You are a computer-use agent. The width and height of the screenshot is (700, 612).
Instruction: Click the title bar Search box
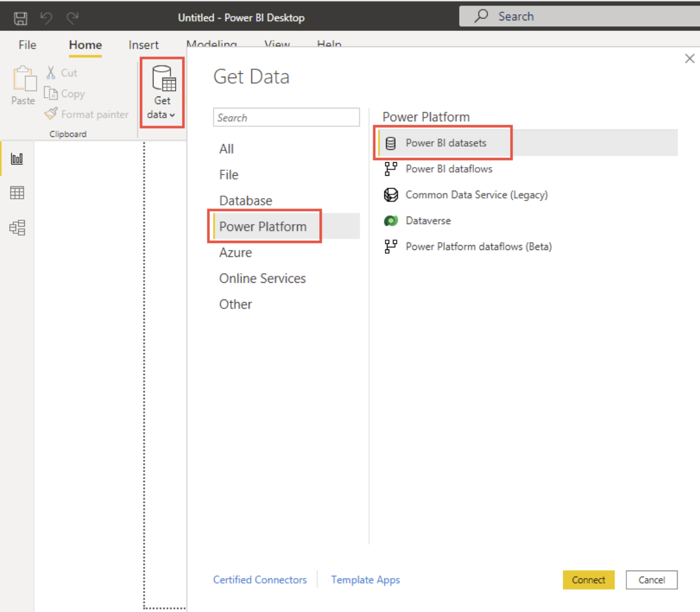[579, 17]
